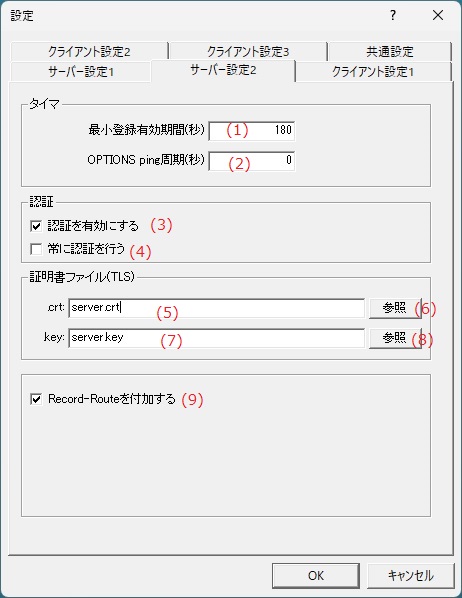Click the 最小登録有効期間 seconds field
The image size is (462, 598).
pos(252,130)
